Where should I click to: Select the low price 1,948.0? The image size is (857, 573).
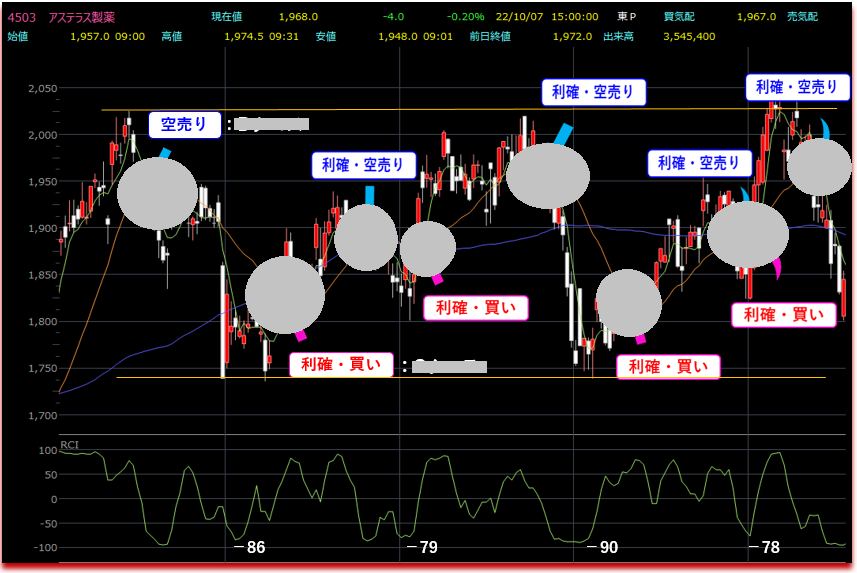[397, 37]
